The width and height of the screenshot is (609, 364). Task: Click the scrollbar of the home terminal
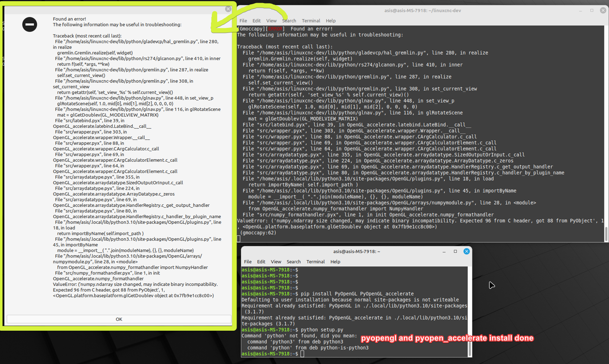point(470,349)
